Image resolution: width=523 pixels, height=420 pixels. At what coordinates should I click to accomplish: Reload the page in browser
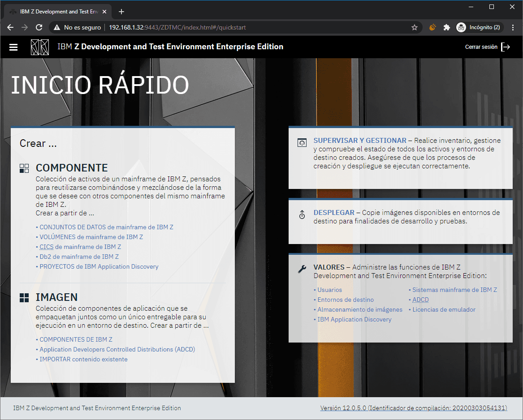(39, 27)
